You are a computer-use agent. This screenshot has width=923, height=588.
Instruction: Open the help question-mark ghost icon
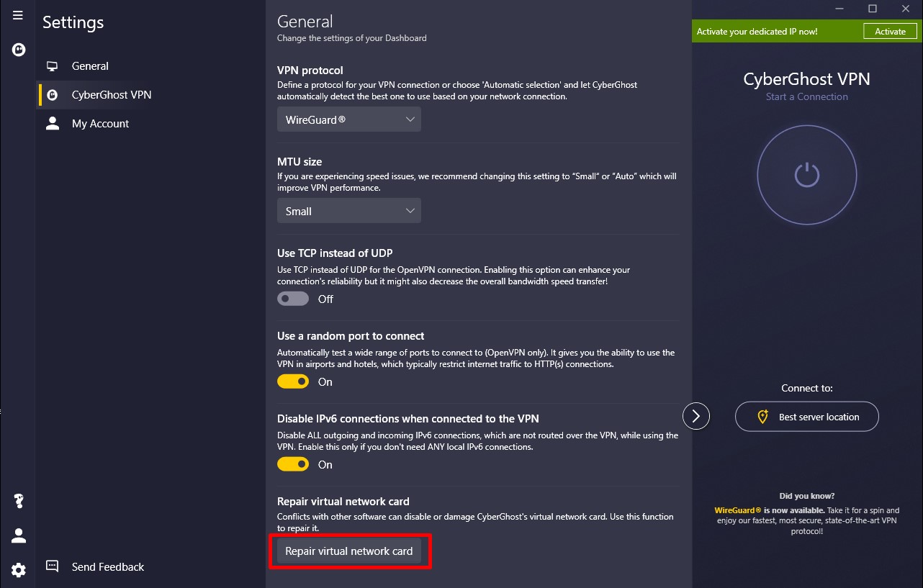click(x=19, y=501)
